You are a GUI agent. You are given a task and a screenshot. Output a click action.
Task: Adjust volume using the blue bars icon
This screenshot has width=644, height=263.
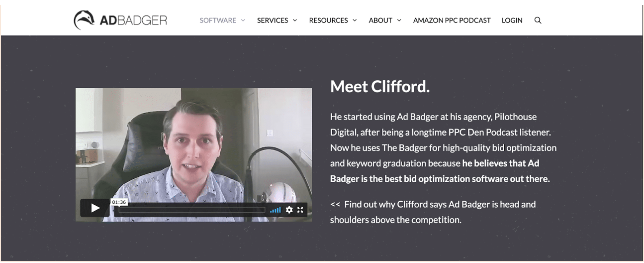coord(276,210)
